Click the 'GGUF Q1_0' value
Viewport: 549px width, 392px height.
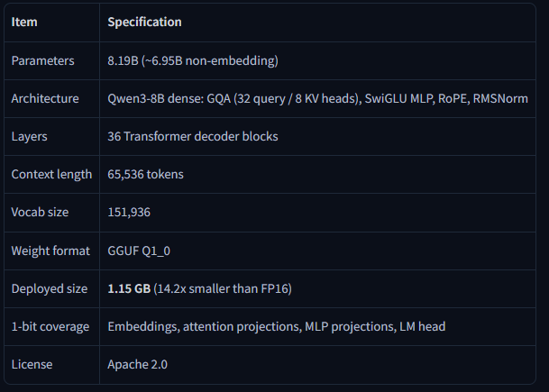click(139, 251)
